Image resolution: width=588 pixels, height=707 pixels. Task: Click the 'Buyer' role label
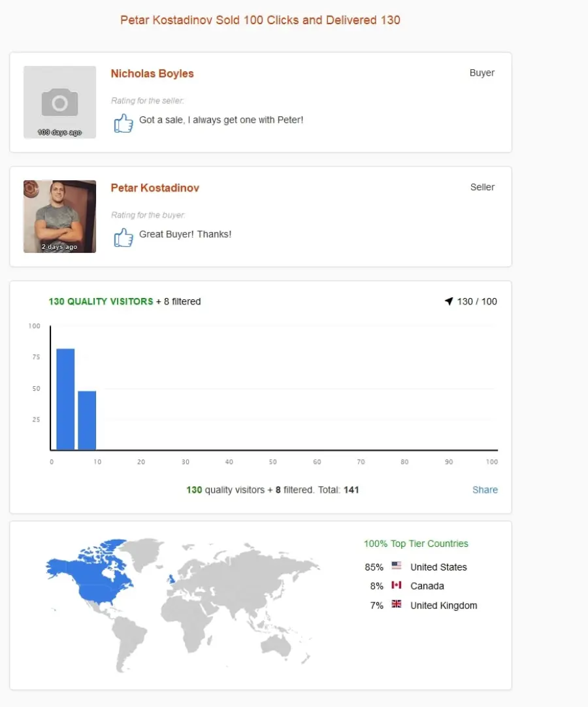coord(482,73)
